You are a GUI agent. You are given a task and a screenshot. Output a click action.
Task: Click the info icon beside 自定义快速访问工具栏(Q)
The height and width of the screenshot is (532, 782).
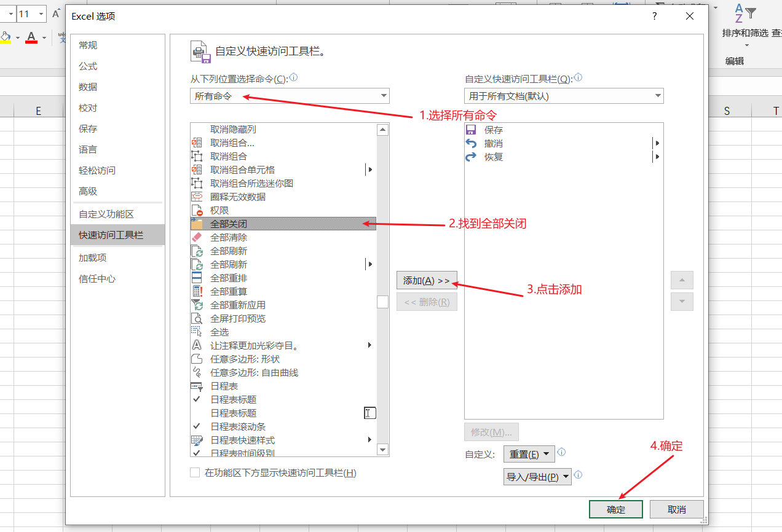coord(578,78)
